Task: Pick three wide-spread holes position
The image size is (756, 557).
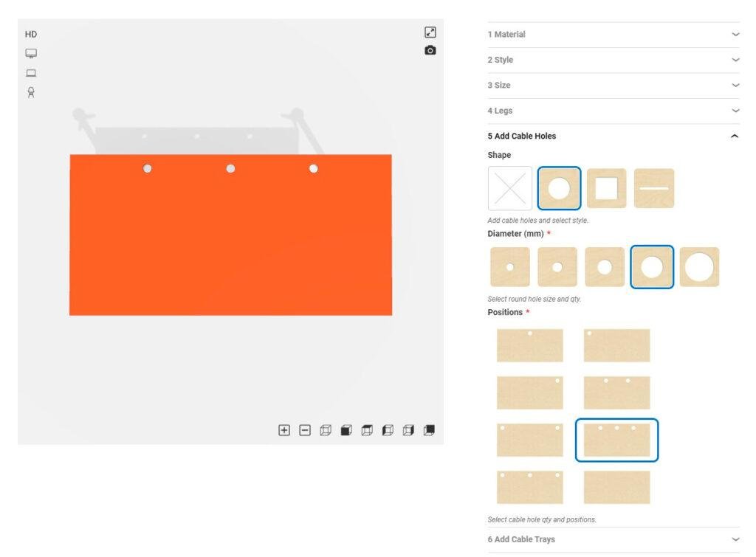Action: point(530,487)
